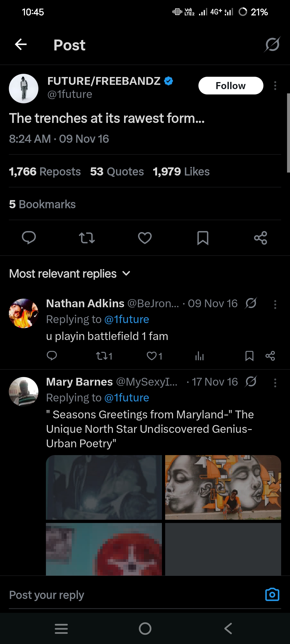This screenshot has width=290, height=644.
Task: Open the 1,766 Reposts list
Action: [45, 172]
